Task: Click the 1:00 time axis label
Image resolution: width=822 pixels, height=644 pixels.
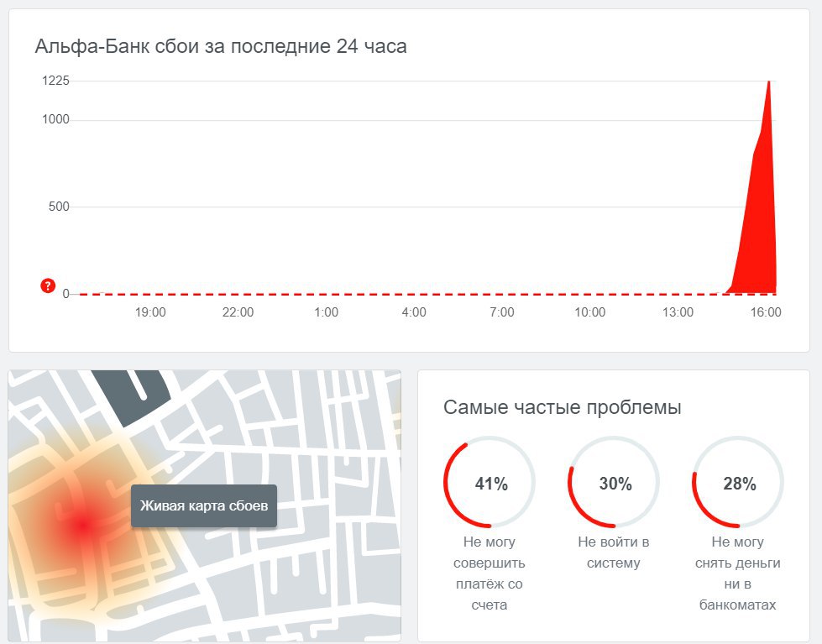Action: (326, 312)
